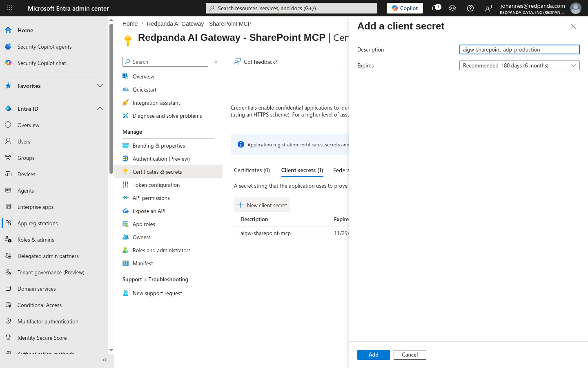588x368 pixels.
Task: Click the left navigation scrollbar
Action: (111, 99)
